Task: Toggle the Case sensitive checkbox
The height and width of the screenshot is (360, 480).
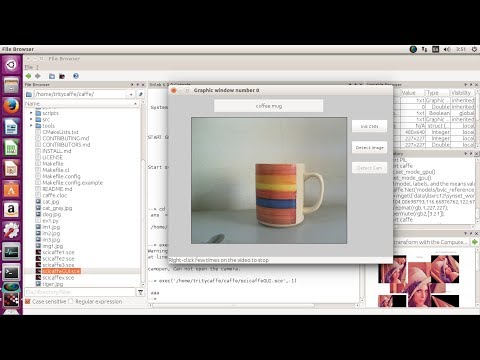Action: 28,301
